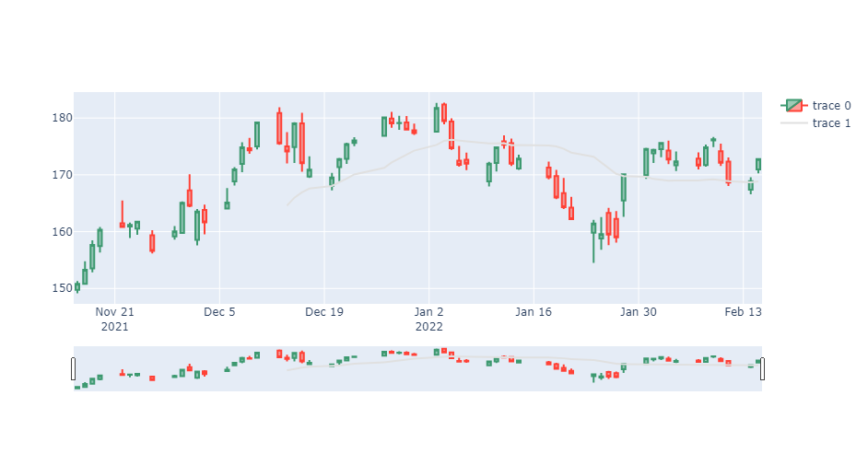Toggle trace 1 moving average legend entry
868x465 pixels.
pos(815,122)
